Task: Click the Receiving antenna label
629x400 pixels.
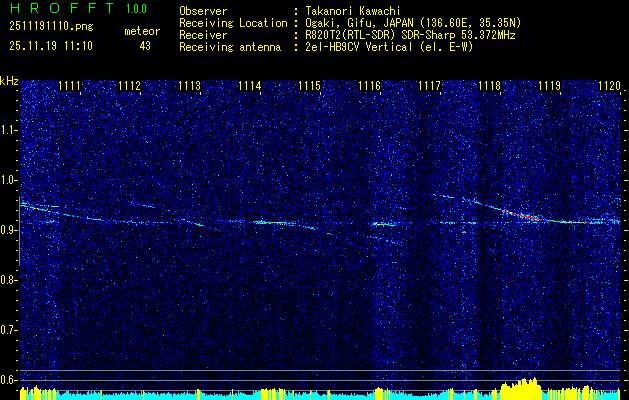Action: [x=230, y=47]
